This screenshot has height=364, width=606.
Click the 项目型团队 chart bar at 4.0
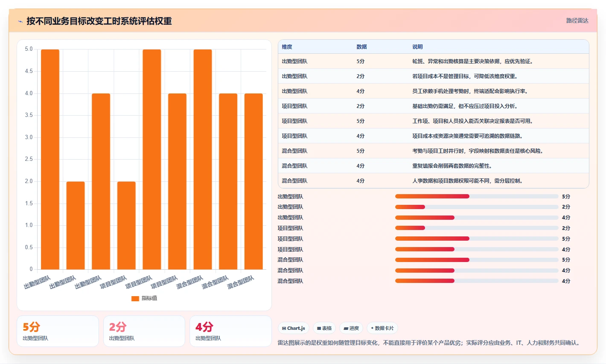tap(177, 182)
